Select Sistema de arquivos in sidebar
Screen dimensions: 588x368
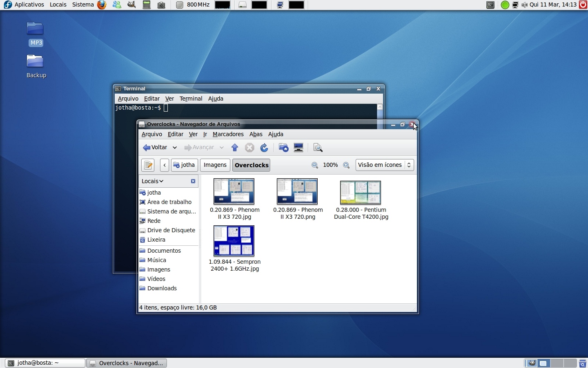coord(168,212)
